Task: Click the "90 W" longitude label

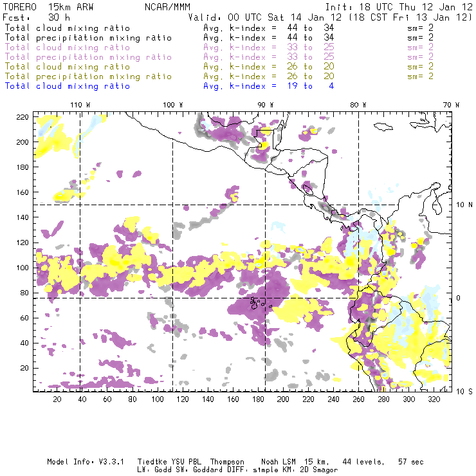Action: (x=266, y=105)
